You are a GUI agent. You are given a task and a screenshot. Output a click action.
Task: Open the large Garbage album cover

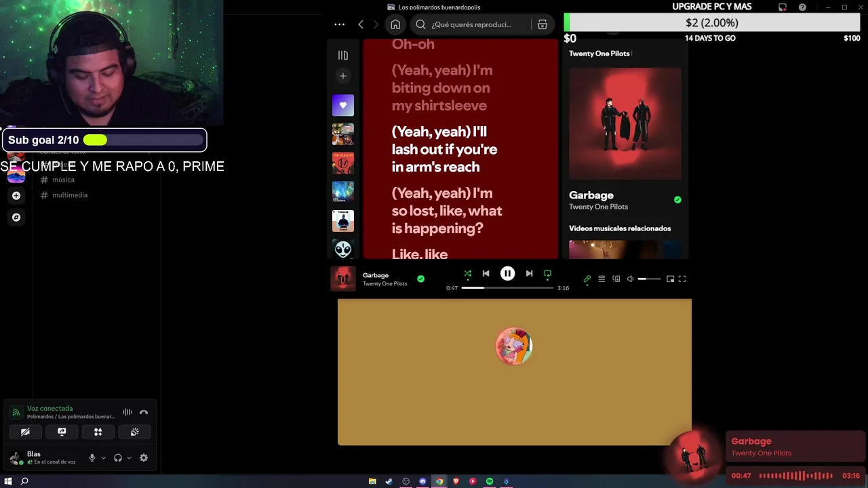point(625,123)
